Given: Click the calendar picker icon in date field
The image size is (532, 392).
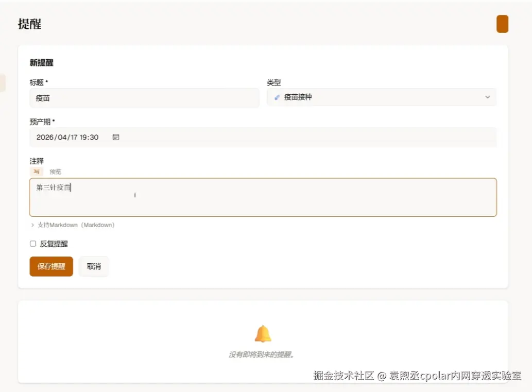Looking at the screenshot, I should (x=116, y=137).
